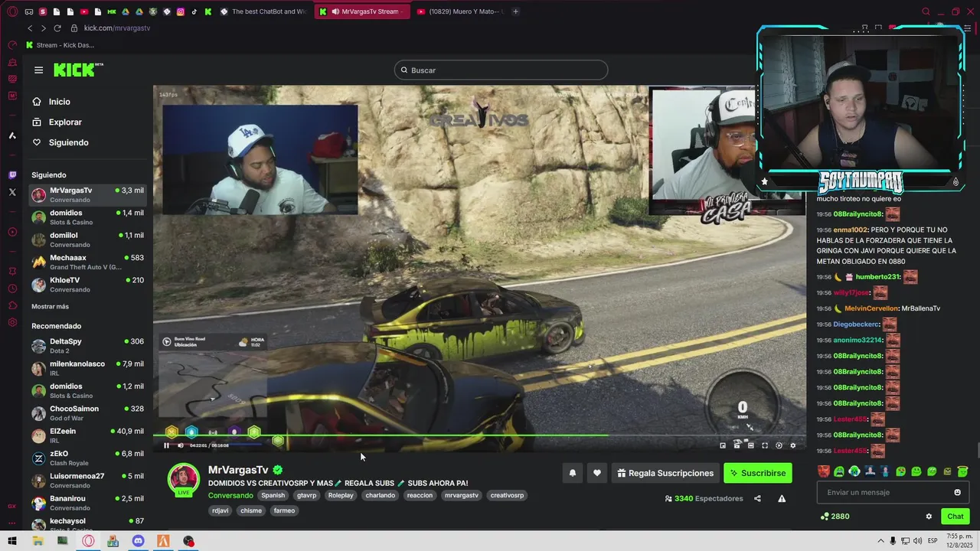Screen dimensions: 980x551
Task: Click the MelvinCervellon chat username
Action: click(871, 308)
